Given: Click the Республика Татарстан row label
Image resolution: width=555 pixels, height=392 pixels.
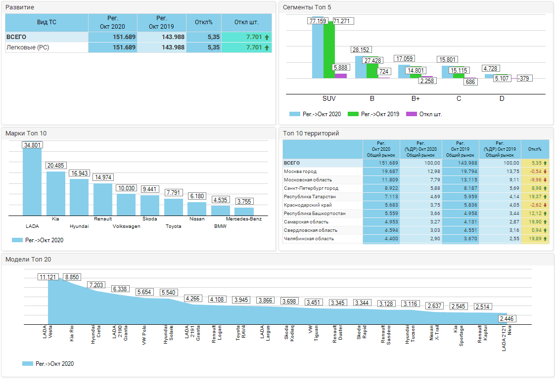Looking at the screenshot, I should (x=310, y=197).
